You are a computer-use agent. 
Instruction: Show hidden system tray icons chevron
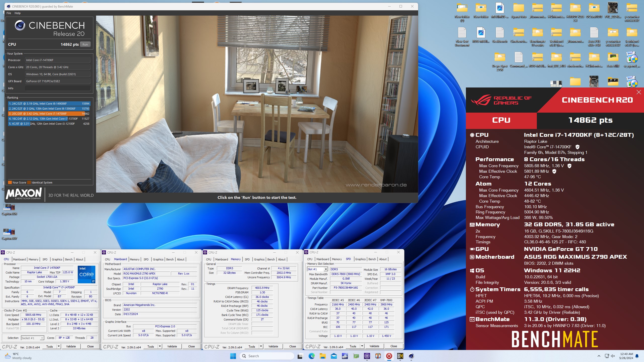[599, 356]
